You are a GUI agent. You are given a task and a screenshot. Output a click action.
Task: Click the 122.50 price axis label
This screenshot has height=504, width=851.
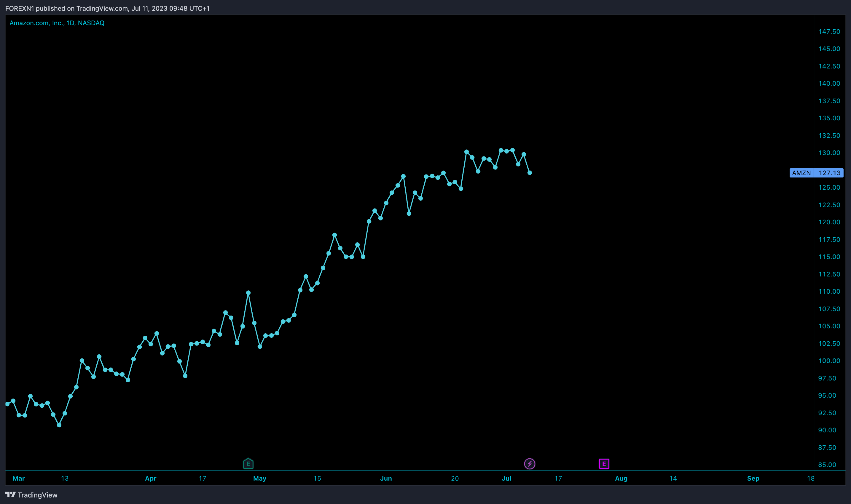(x=829, y=205)
